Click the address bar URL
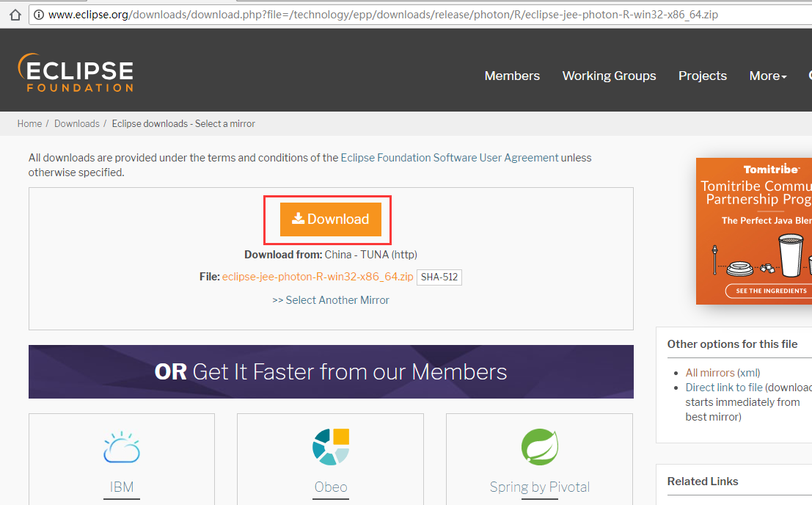Image resolution: width=812 pixels, height=505 pixels. click(x=383, y=15)
